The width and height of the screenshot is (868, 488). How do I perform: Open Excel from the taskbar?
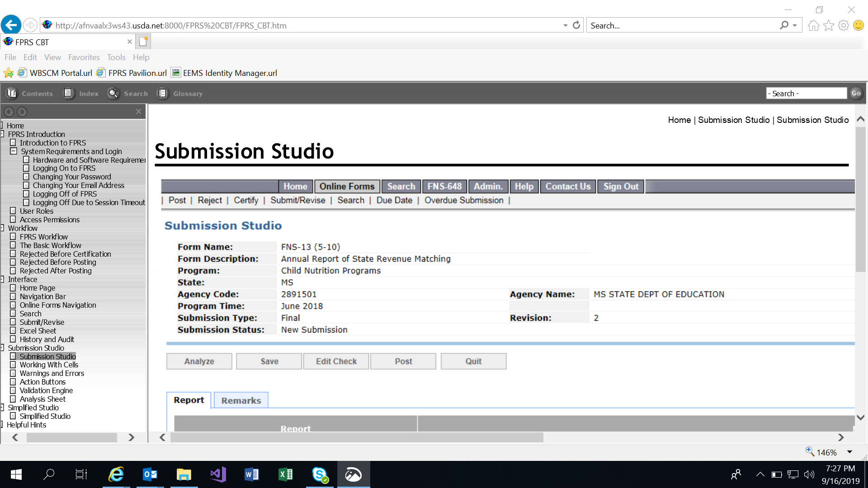[285, 474]
